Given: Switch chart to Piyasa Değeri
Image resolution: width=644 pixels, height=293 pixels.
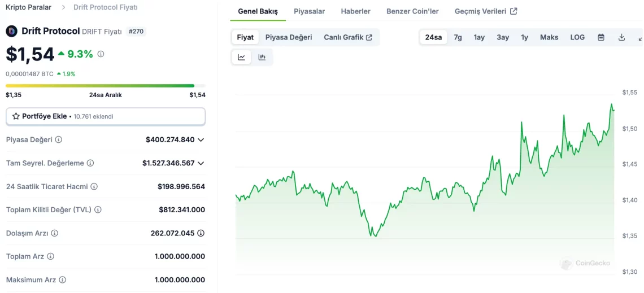Looking at the screenshot, I should coord(289,37).
